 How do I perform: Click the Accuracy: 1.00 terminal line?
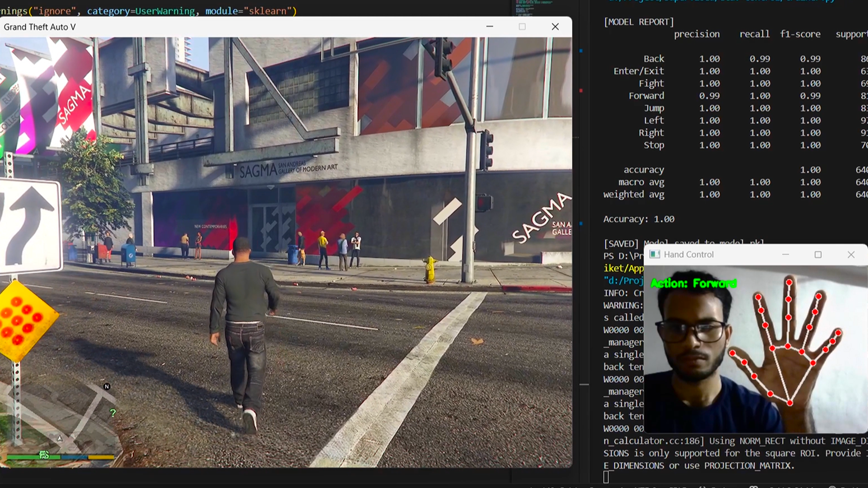point(638,219)
